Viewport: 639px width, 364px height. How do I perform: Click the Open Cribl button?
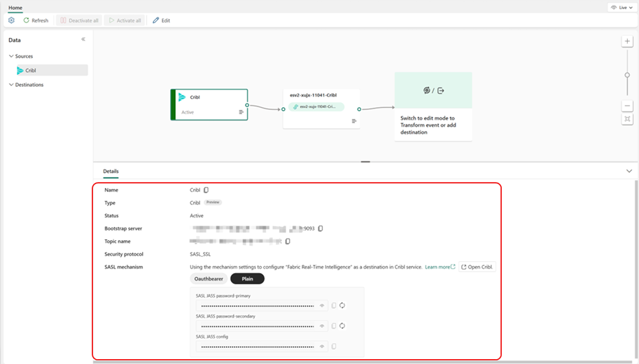(477, 267)
